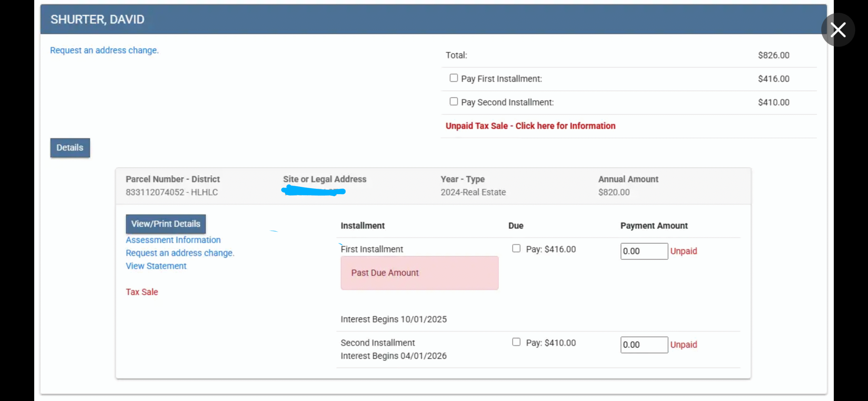The height and width of the screenshot is (401, 868).
Task: Focus the First Installment payment amount field
Action: [x=644, y=251]
